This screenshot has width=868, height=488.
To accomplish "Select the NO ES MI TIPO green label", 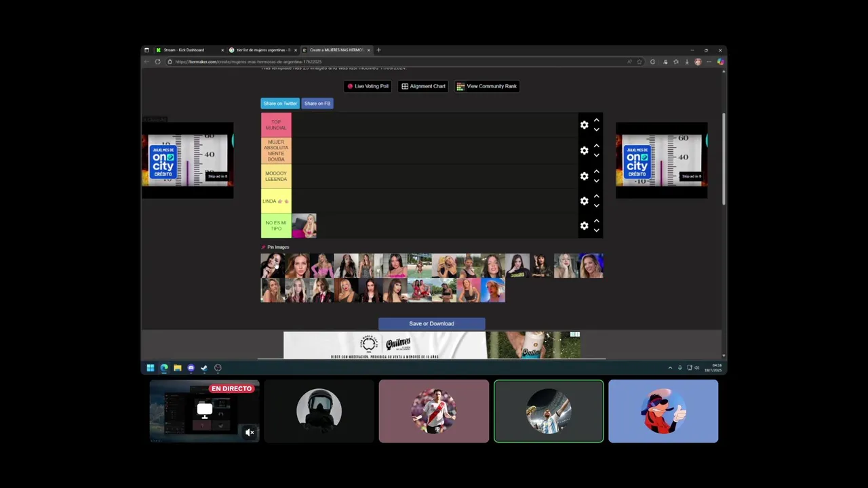I will point(276,226).
